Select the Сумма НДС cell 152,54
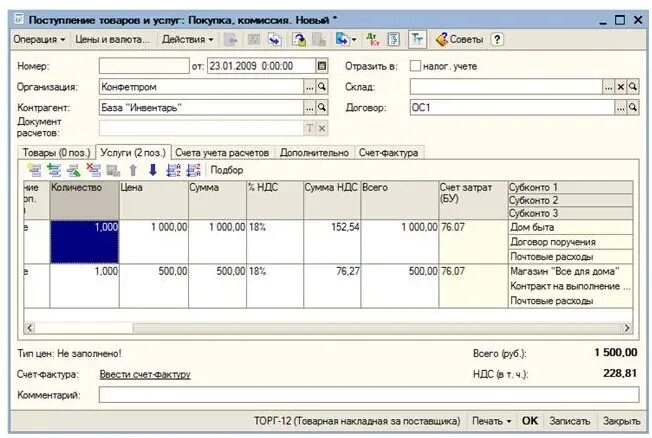652x438 pixels. click(332, 242)
